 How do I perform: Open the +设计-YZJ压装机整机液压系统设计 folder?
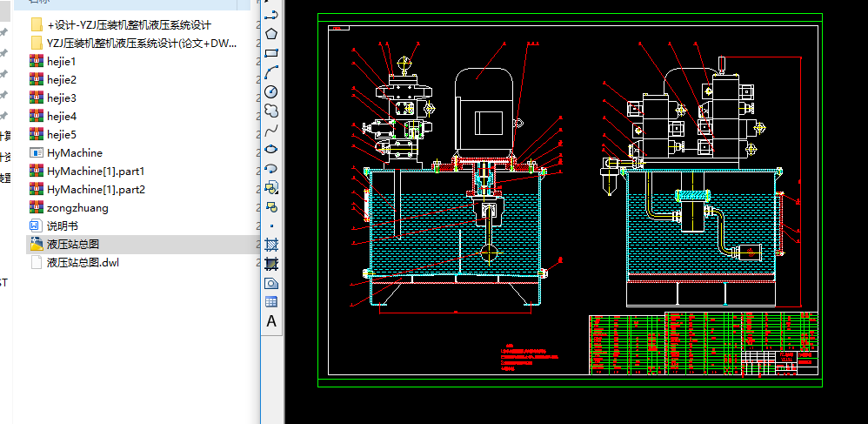(128, 24)
